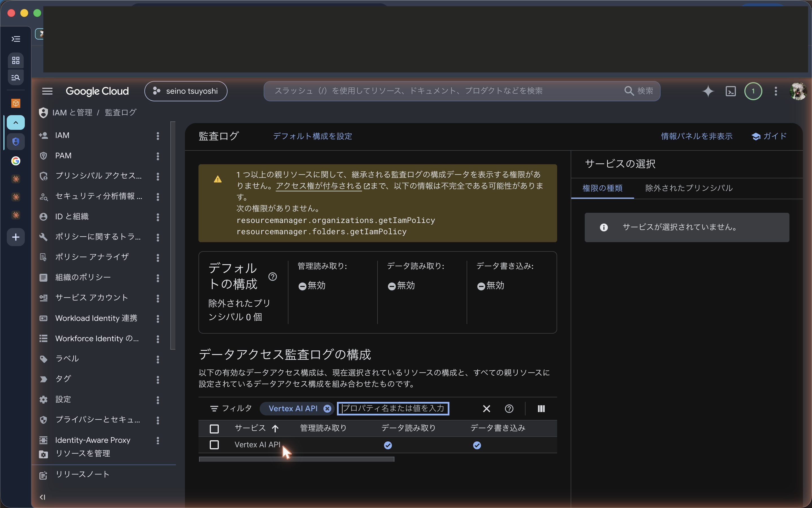The height and width of the screenshot is (508, 812).
Task: Switch to the 除外されたプリンシパル tab
Action: [x=689, y=188]
